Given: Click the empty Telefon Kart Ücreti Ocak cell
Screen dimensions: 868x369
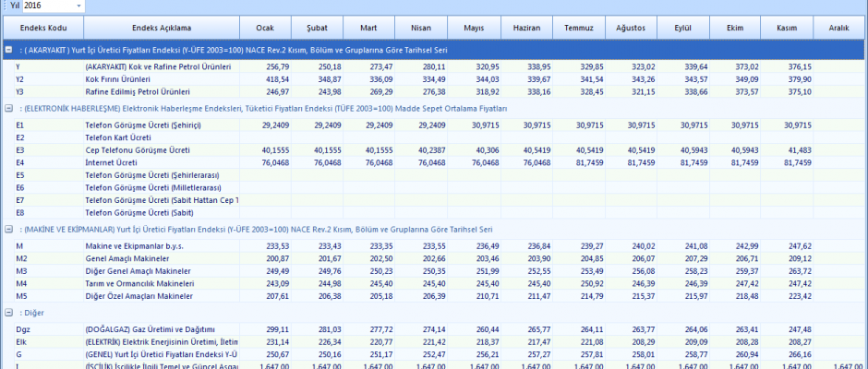Looking at the screenshot, I should click(x=265, y=137).
